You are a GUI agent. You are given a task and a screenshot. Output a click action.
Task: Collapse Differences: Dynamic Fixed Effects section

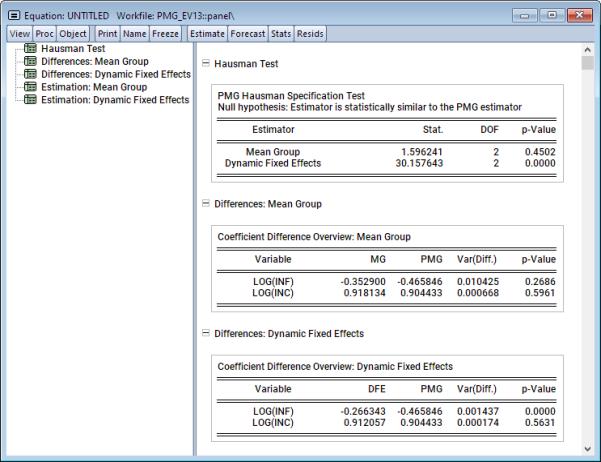click(x=206, y=333)
